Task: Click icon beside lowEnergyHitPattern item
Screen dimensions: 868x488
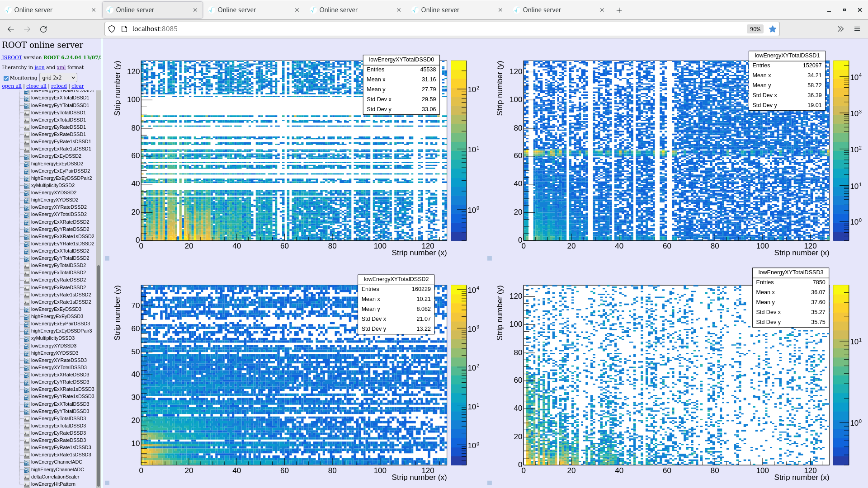Action: tap(27, 484)
